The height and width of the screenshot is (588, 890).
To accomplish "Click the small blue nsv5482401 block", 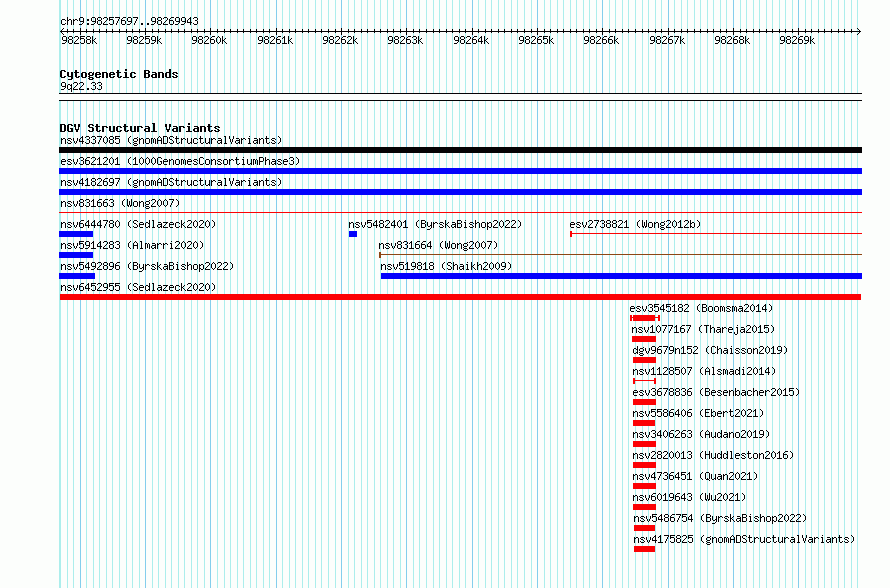I will tap(353, 234).
